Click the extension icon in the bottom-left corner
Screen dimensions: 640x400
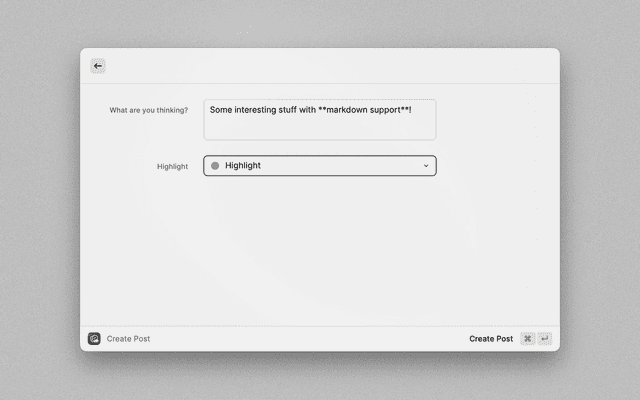[94, 339]
